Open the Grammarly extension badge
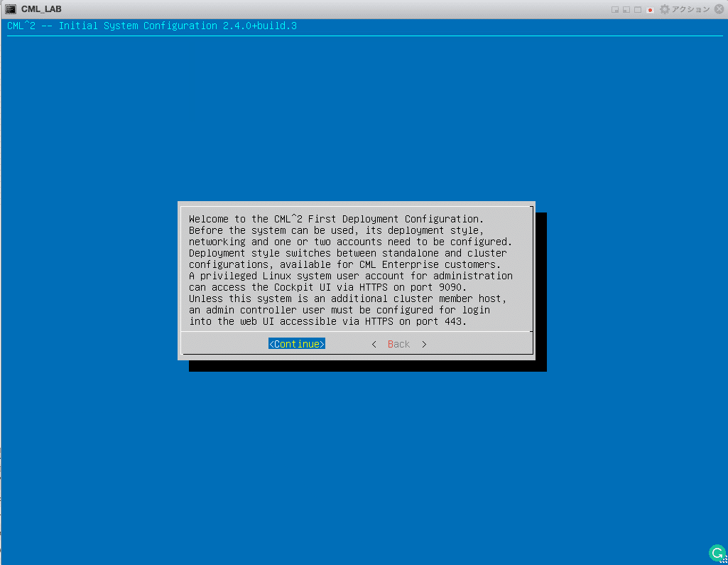 (717, 553)
